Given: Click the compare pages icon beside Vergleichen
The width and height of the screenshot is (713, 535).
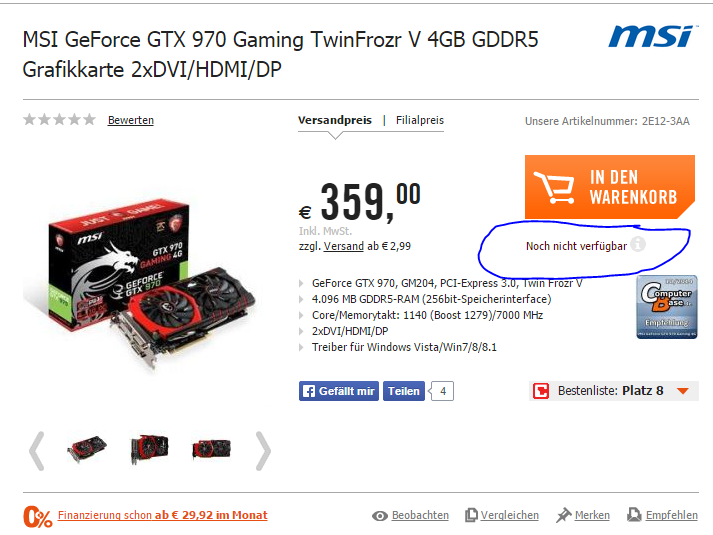Looking at the screenshot, I should coord(471,515).
